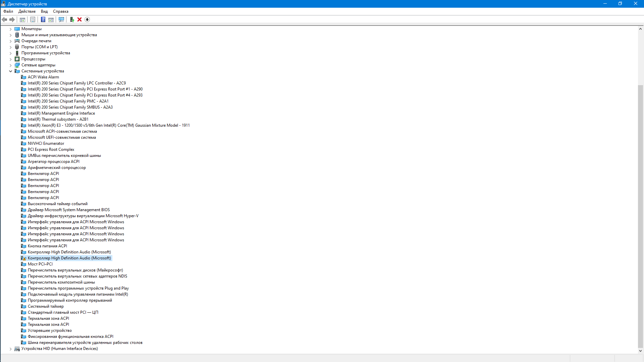This screenshot has height=362, width=644.
Task: Toggle the console tree pane icon
Action: pyautogui.click(x=22, y=19)
